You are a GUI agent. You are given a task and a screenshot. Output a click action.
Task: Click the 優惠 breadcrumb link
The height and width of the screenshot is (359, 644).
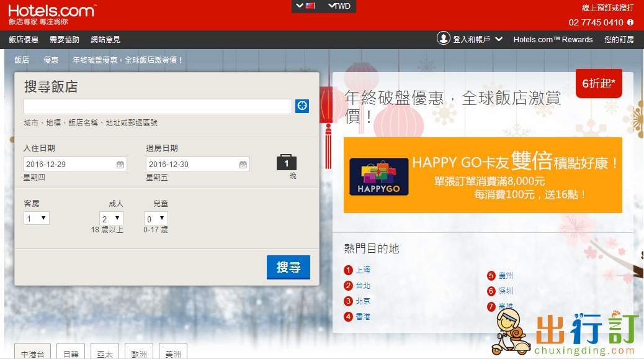click(51, 60)
